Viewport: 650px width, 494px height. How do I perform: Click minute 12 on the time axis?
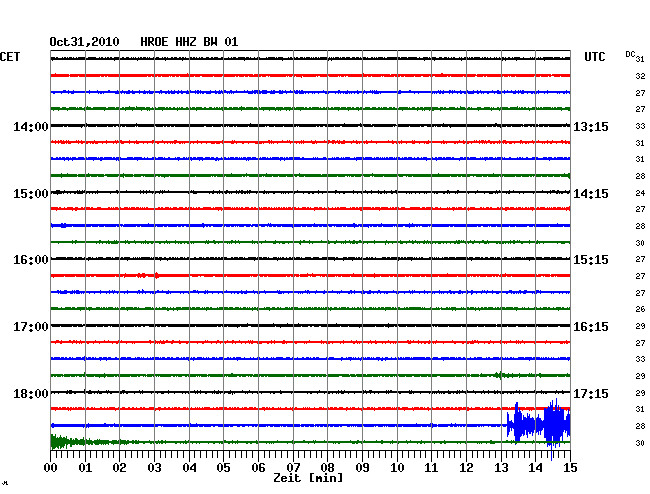466,467
